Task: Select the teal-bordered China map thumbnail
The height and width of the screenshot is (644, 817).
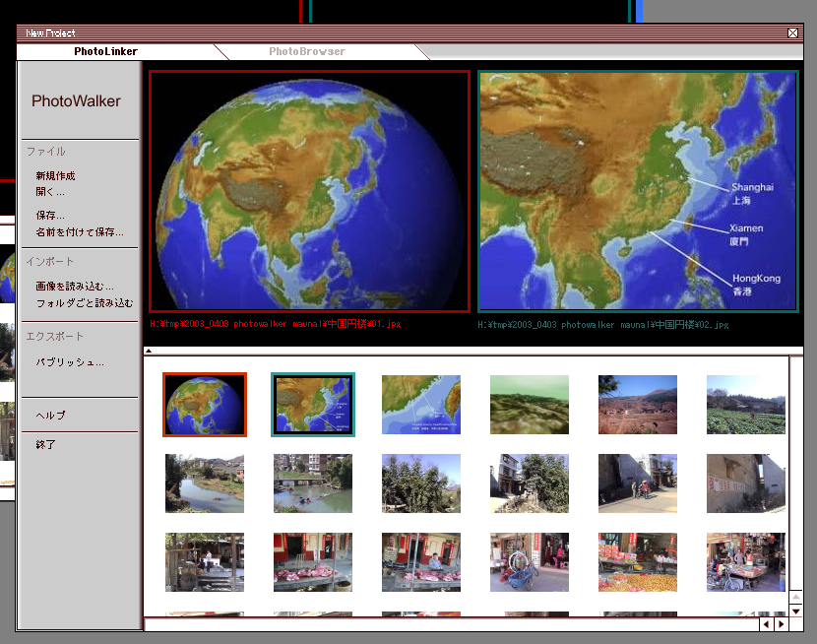Action: click(x=313, y=405)
